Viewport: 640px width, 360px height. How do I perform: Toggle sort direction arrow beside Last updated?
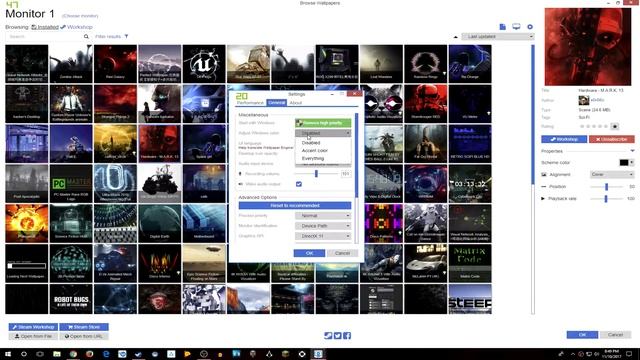[x=456, y=37]
